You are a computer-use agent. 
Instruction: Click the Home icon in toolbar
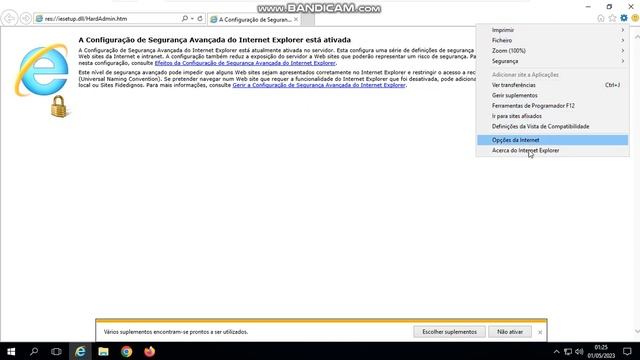[x=601, y=18]
